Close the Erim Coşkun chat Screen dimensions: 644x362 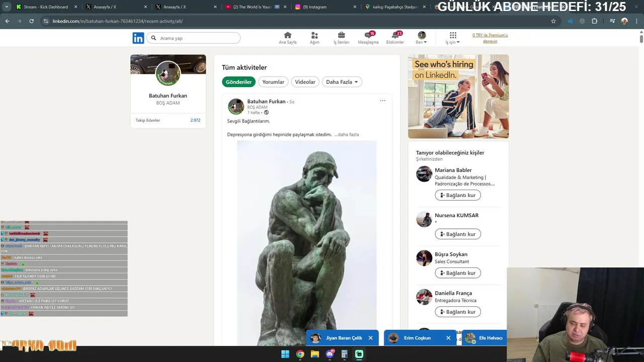tap(448, 338)
